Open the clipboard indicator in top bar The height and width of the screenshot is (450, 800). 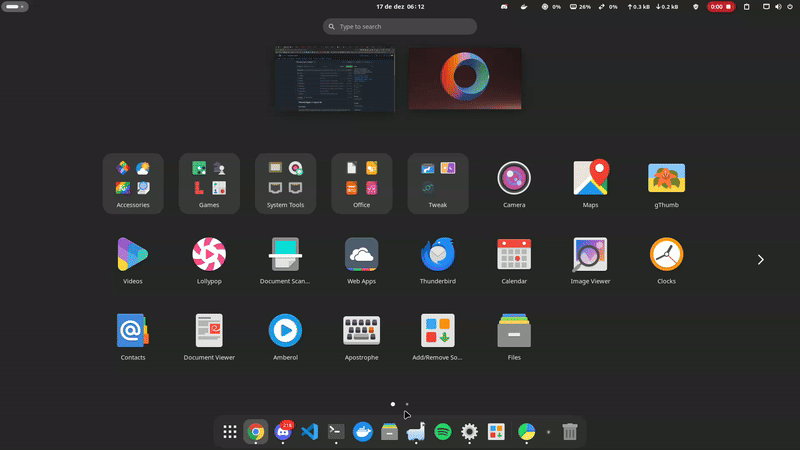(x=746, y=7)
